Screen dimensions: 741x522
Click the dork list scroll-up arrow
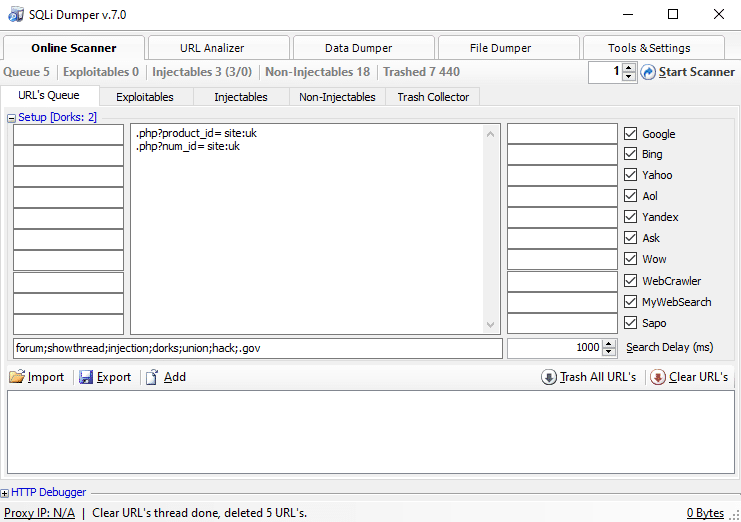point(491,134)
